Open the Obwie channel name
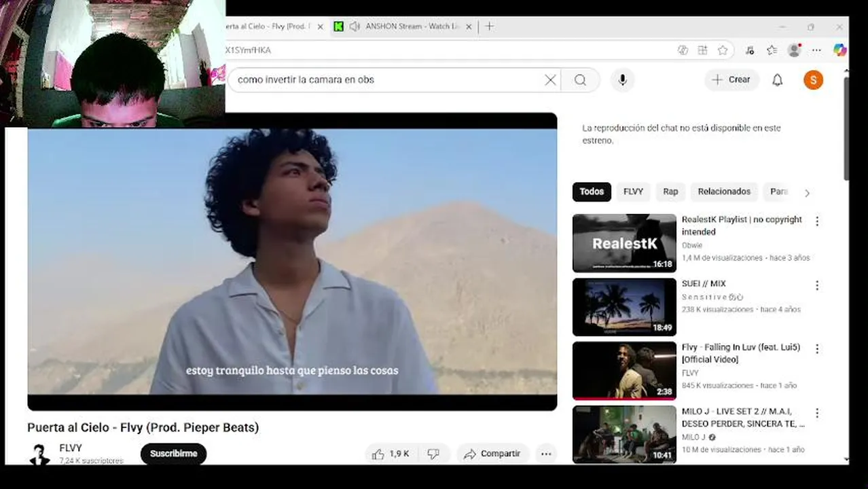 [692, 245]
